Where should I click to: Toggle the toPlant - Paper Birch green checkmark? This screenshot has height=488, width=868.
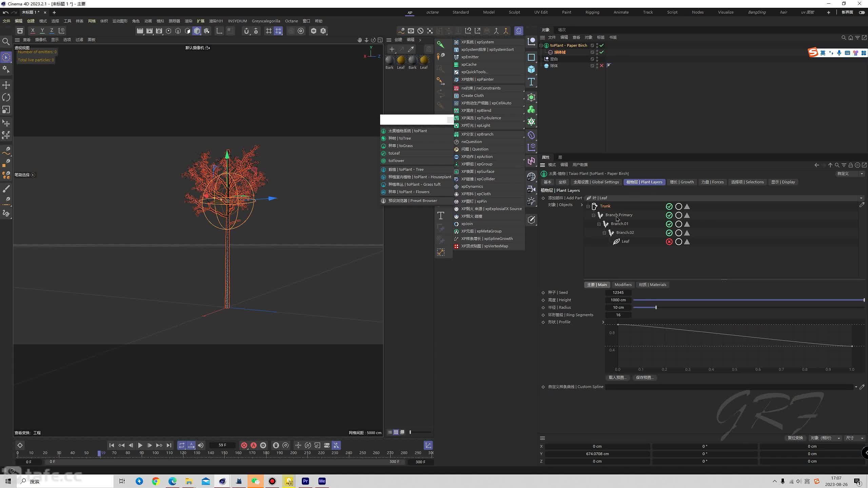tap(601, 45)
